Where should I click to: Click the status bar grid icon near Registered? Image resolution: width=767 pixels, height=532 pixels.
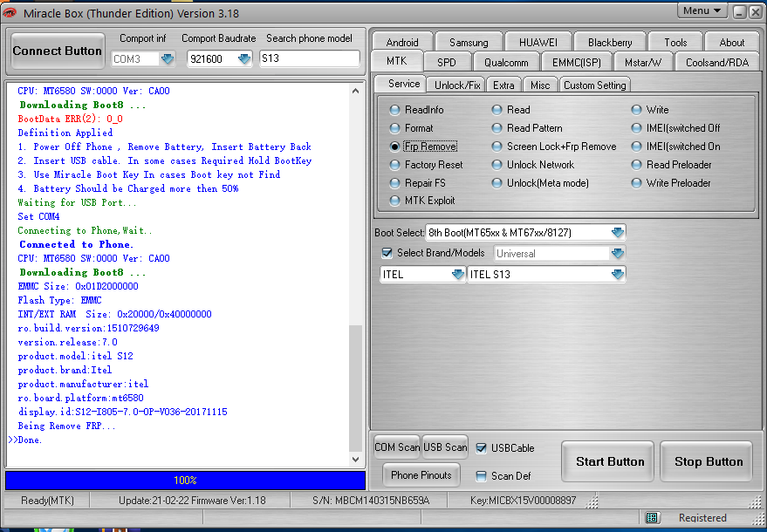[x=652, y=517]
